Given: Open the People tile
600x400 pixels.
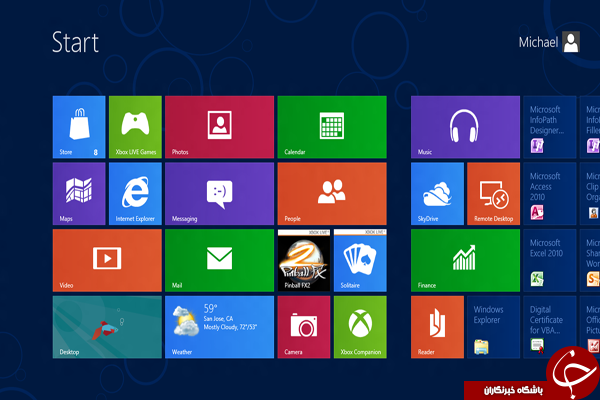Looking at the screenshot, I should [332, 194].
